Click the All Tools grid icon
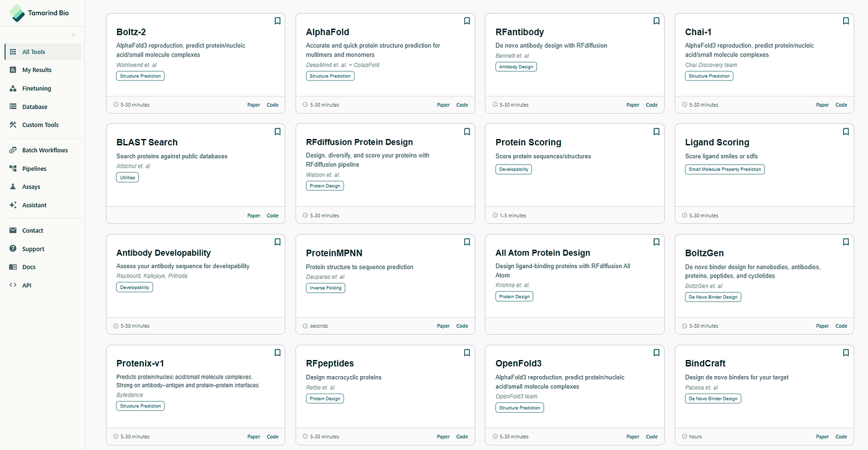Image resolution: width=868 pixels, height=450 pixels. click(13, 52)
